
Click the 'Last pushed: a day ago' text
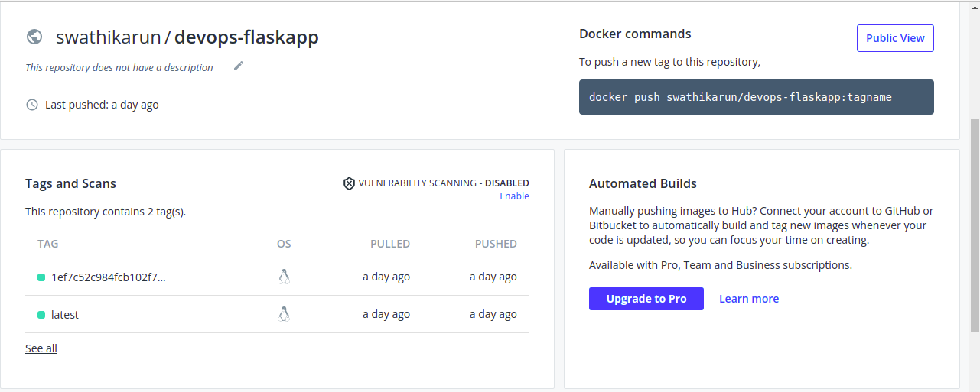pos(102,105)
